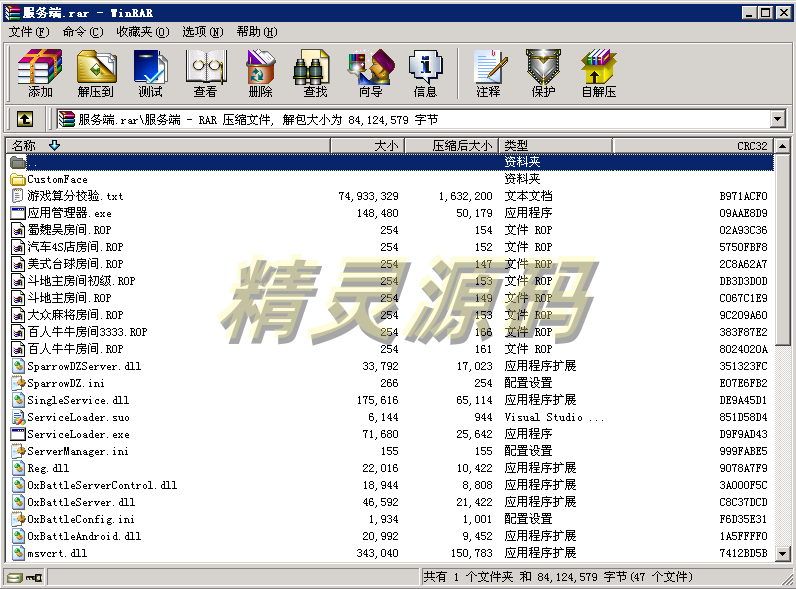
Task: Open the 选项(N) menu
Action: pos(203,32)
